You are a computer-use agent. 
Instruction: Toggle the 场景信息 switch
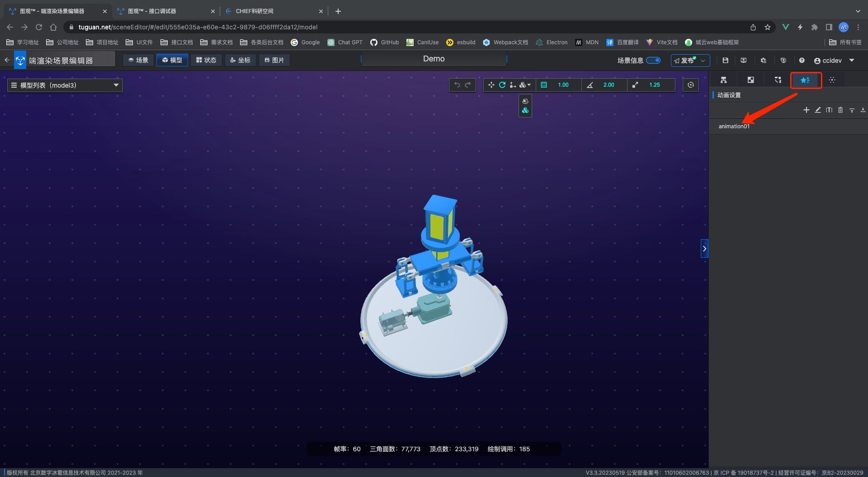tap(653, 61)
